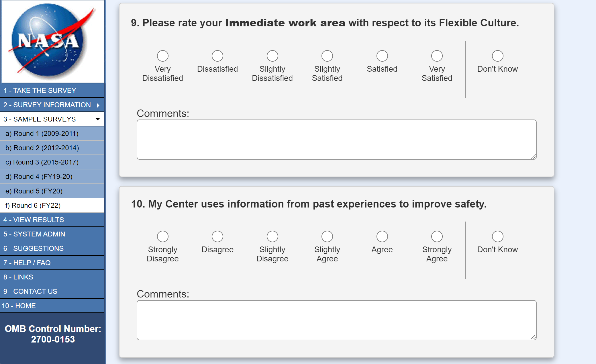Choose Slightly Satisfied for question 9
The image size is (596, 364).
[327, 56]
